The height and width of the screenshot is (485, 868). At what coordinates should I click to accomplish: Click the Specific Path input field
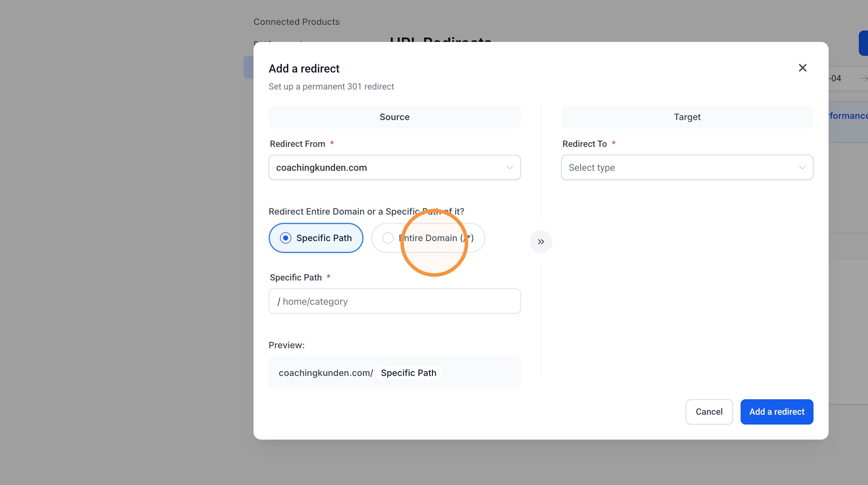[394, 301]
